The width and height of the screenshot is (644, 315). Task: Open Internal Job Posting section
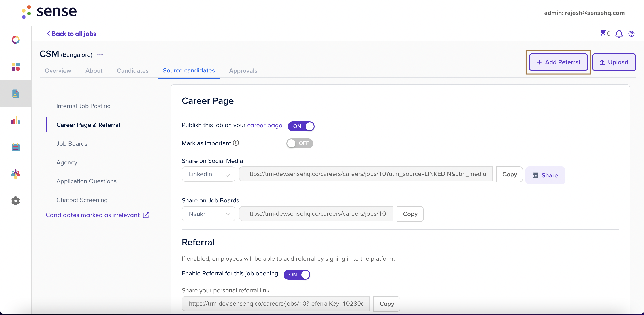pyautogui.click(x=83, y=106)
